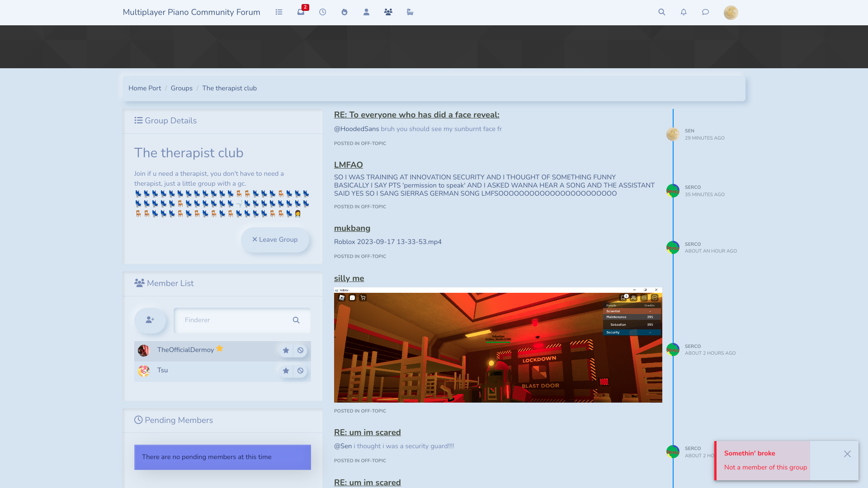
Task: Click kick icon for TheOfficialDermoy
Action: [x=300, y=351]
